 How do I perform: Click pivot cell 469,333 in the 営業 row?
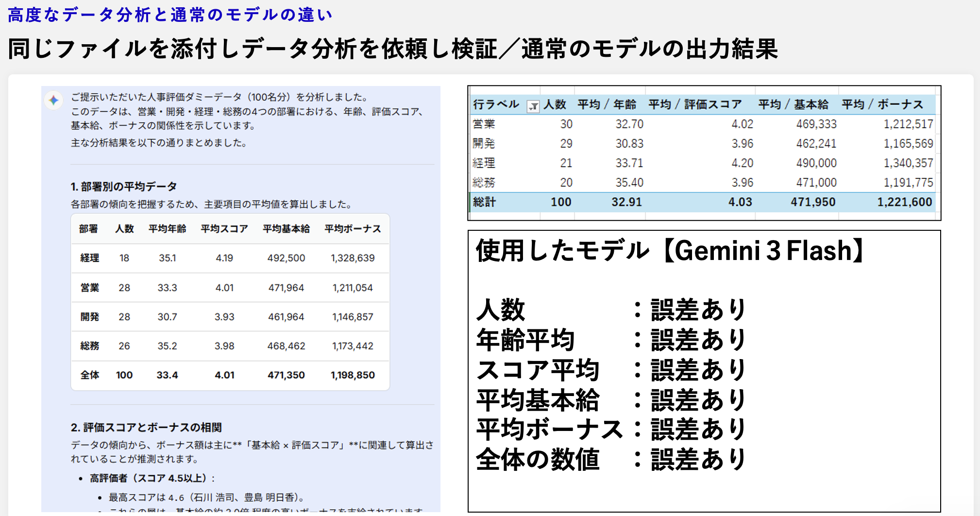[x=816, y=124]
